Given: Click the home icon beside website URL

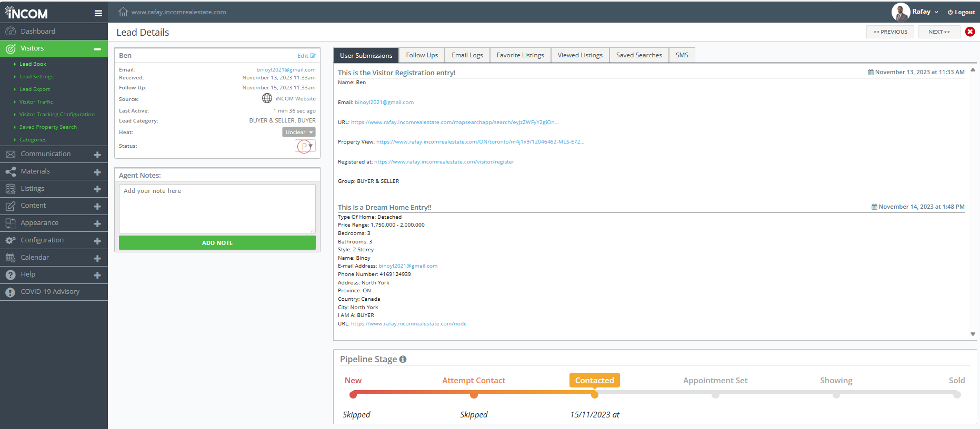Looking at the screenshot, I should (123, 12).
